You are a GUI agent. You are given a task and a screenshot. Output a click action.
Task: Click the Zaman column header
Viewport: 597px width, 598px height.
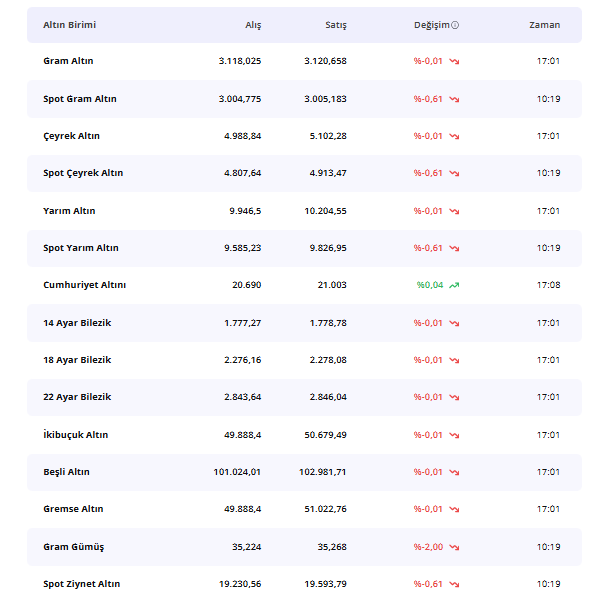(545, 25)
